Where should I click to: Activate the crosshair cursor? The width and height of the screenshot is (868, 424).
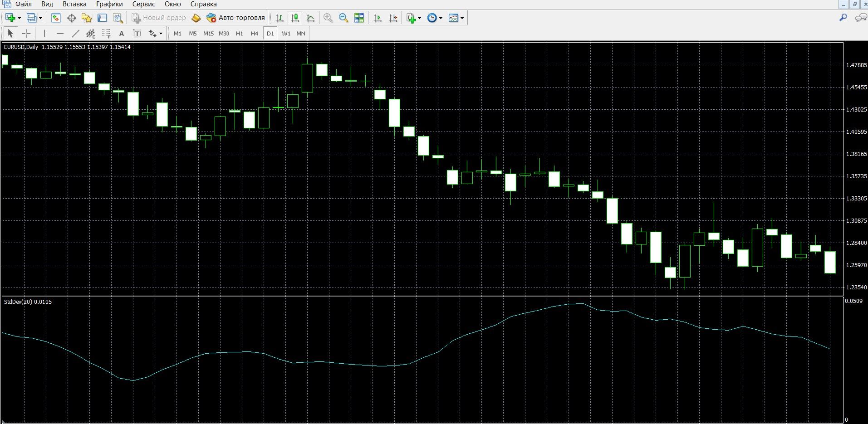pyautogui.click(x=26, y=33)
